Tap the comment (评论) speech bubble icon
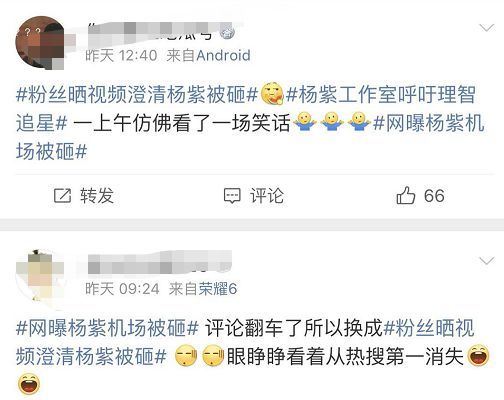This screenshot has height=400, width=504. [232, 196]
